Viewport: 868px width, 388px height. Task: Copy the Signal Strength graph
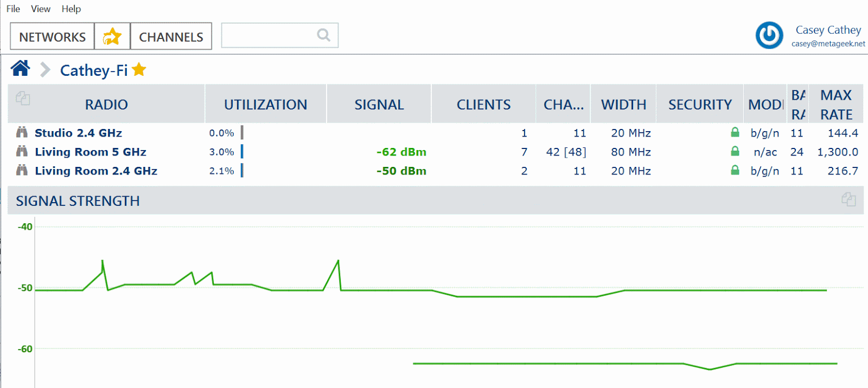click(x=848, y=199)
